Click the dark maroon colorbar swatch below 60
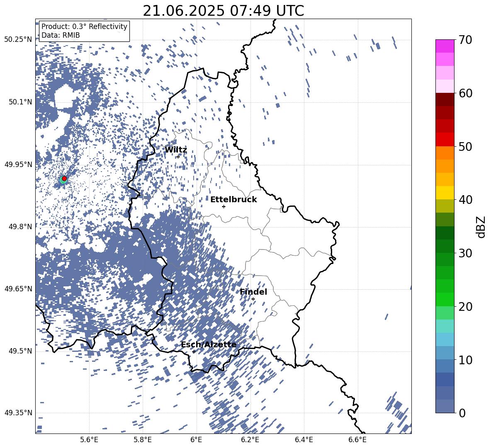The height and width of the screenshot is (448, 491). (445, 99)
